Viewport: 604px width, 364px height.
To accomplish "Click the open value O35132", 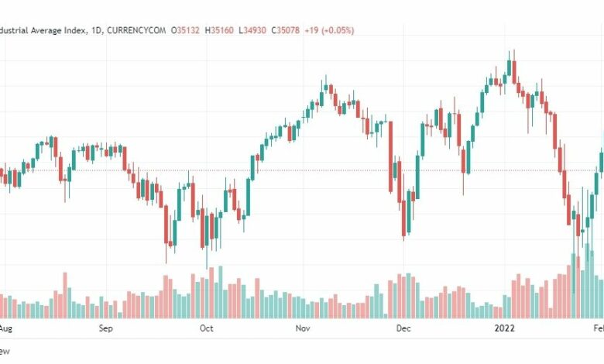I will tap(185, 30).
